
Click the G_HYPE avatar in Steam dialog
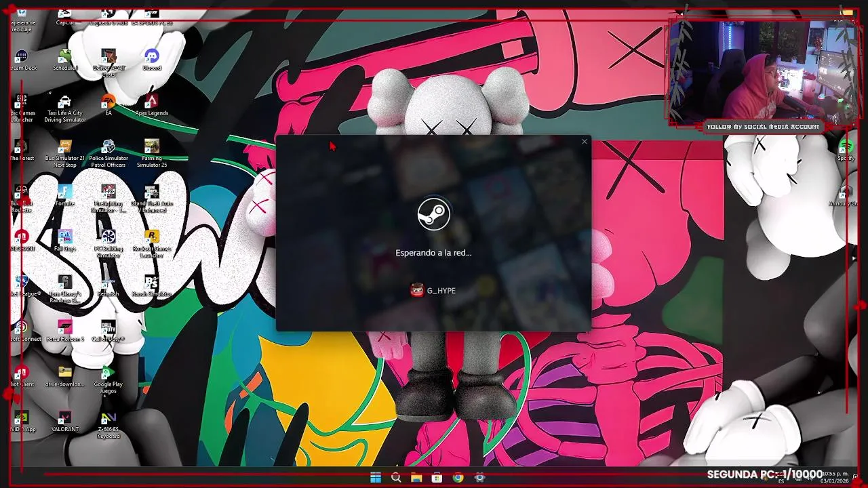pos(417,291)
